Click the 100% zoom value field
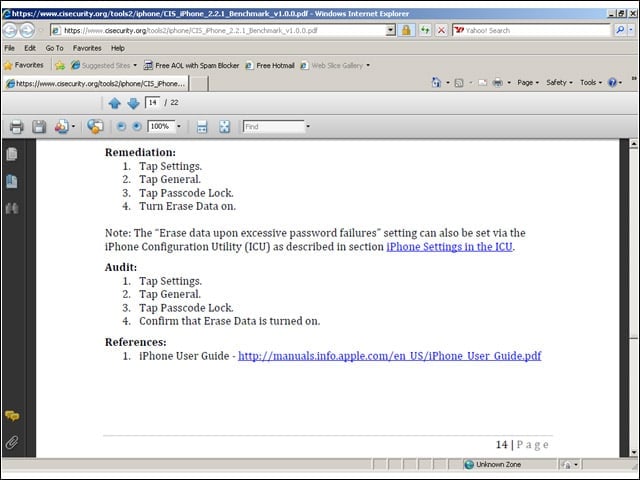640x480 pixels. 161,127
